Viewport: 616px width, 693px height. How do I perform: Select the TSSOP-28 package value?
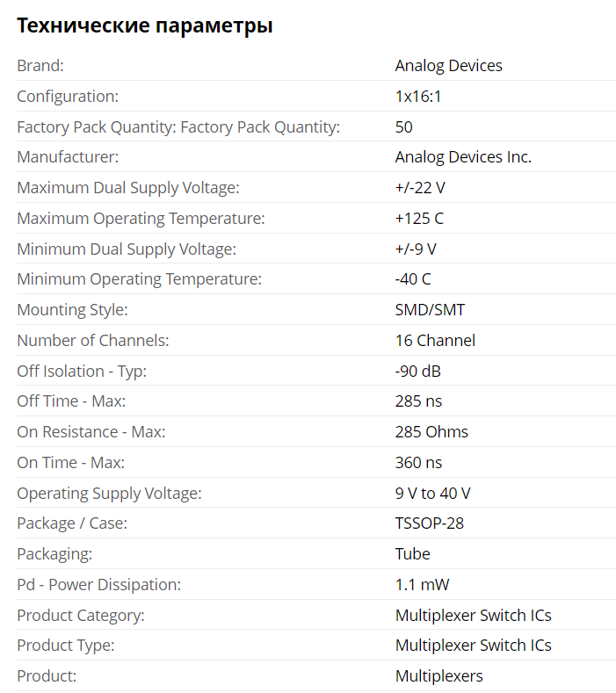pyautogui.click(x=429, y=523)
